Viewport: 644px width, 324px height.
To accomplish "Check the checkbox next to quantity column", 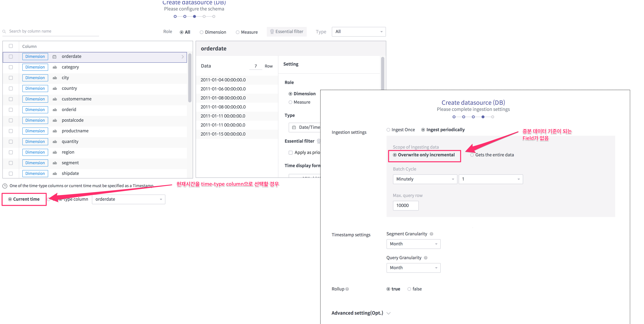I will tap(11, 142).
